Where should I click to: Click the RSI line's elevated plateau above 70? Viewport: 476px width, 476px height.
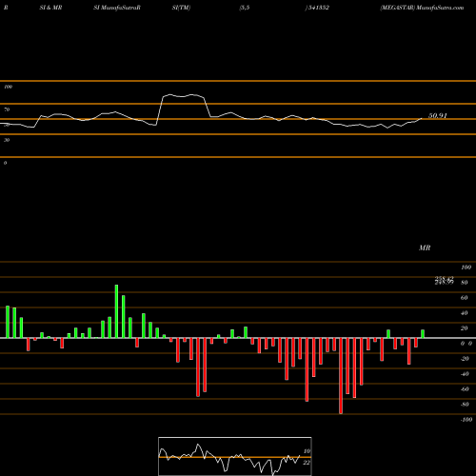183,95
